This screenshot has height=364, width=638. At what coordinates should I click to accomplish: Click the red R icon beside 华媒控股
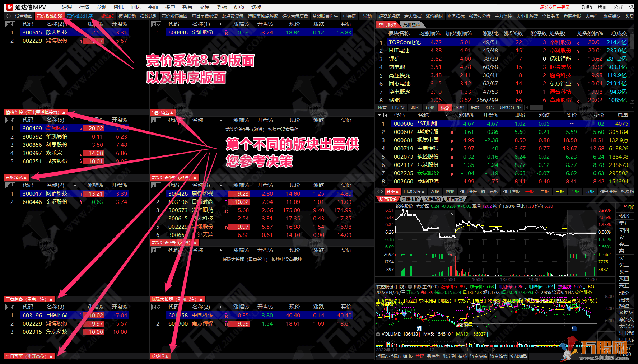pos(452,132)
